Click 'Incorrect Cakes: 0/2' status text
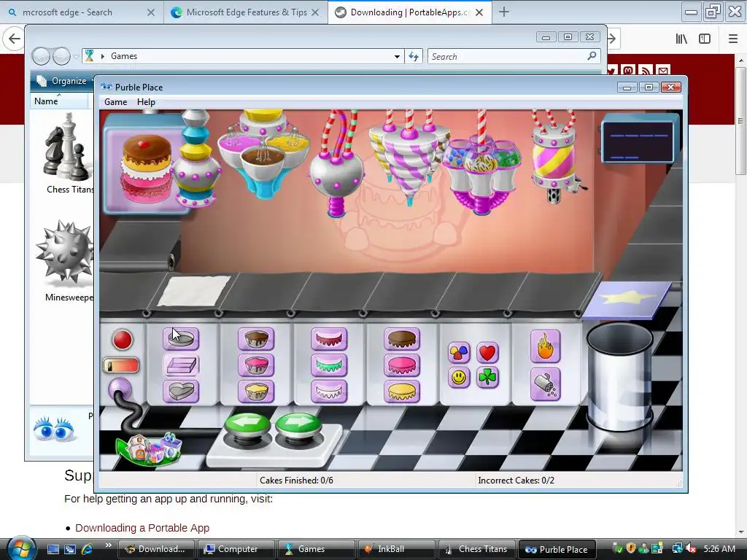Image resolution: width=747 pixels, height=560 pixels. [x=516, y=481]
